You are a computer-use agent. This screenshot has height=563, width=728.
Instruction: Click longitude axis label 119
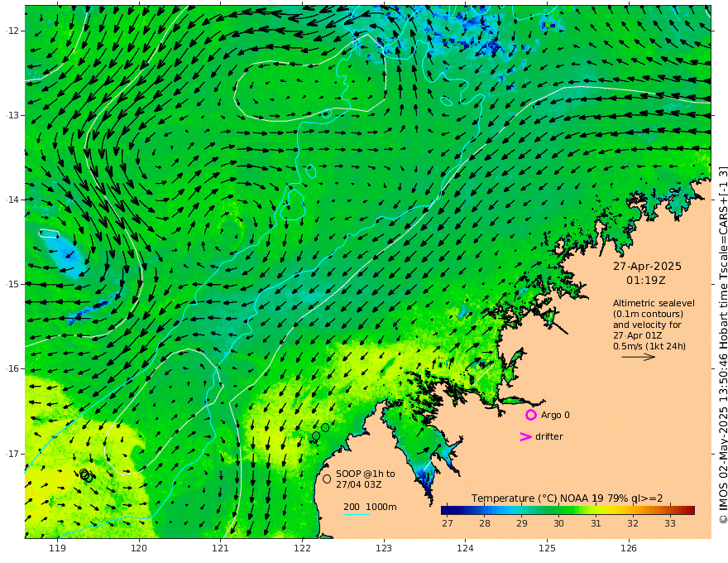(58, 548)
